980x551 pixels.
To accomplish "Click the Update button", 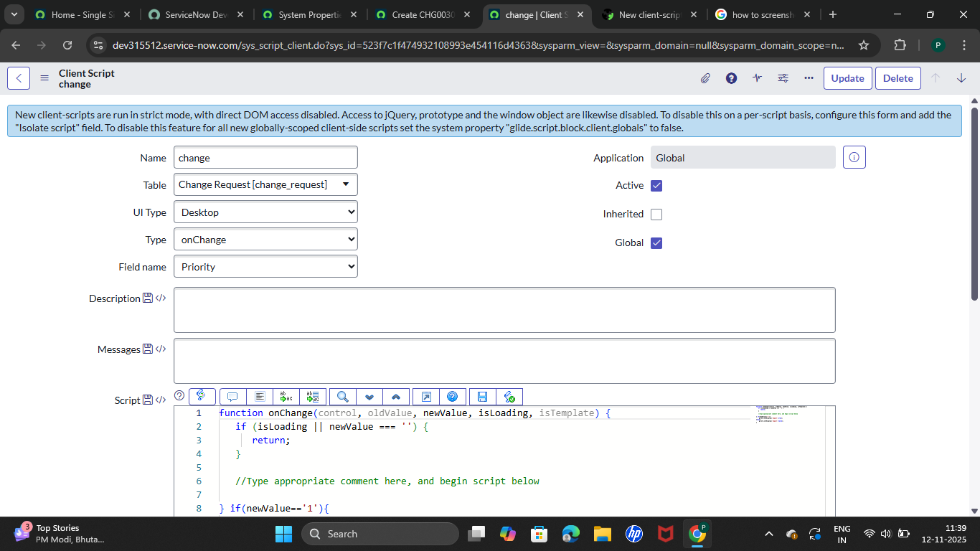I will click(847, 78).
